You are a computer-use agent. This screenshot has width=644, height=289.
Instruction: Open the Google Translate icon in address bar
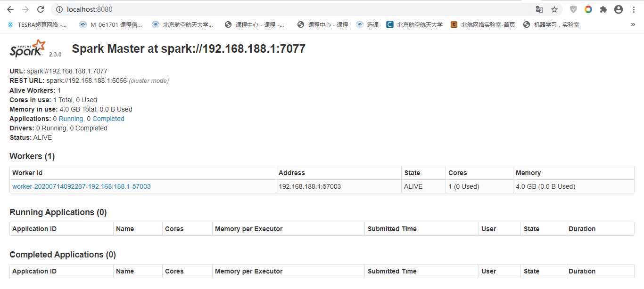tap(539, 9)
